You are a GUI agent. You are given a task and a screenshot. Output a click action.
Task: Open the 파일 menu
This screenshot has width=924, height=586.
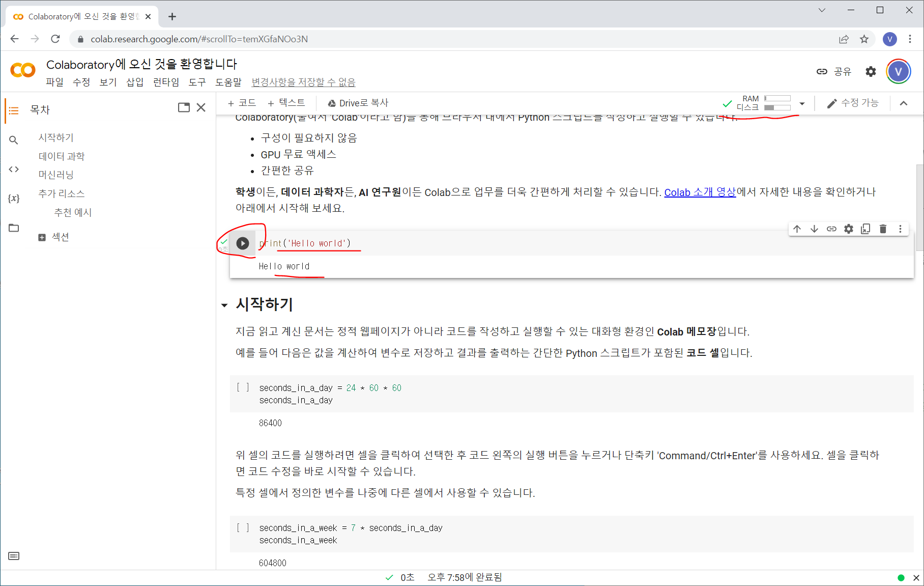(x=54, y=82)
